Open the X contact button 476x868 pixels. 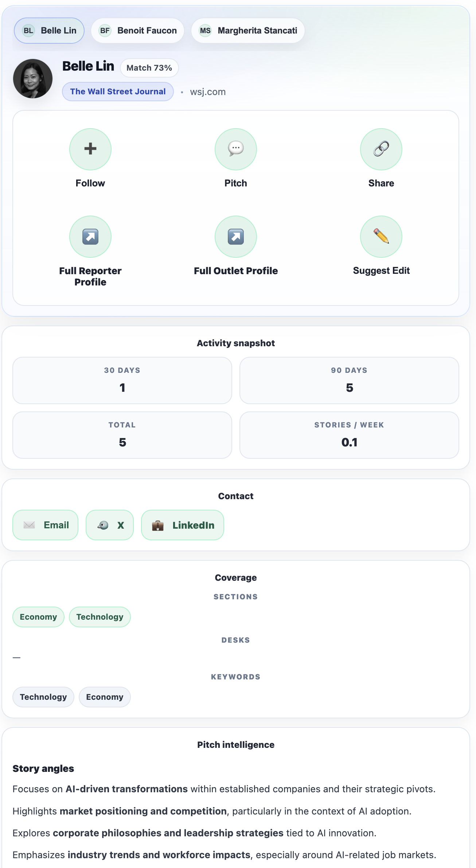coord(110,525)
